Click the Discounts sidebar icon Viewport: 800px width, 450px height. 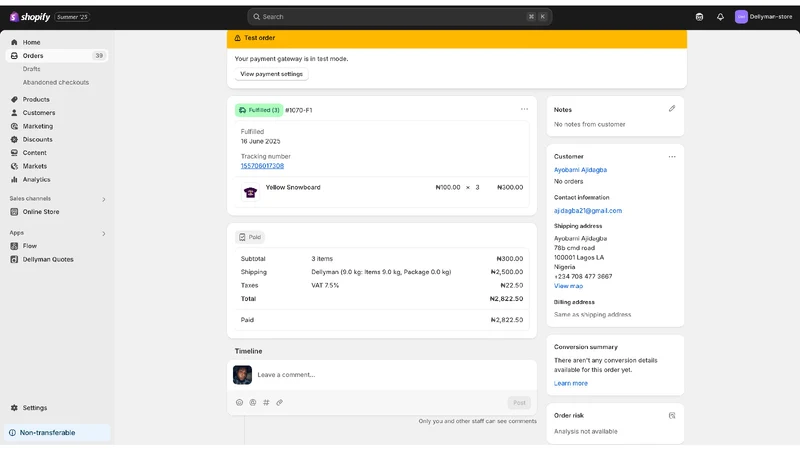14,139
